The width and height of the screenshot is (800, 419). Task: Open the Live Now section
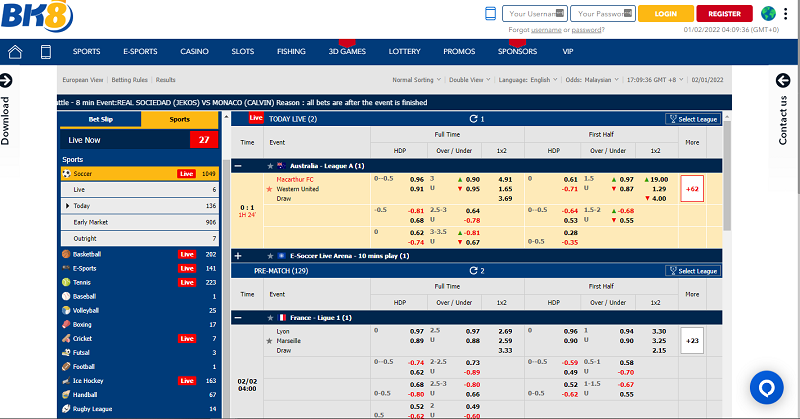(139, 140)
